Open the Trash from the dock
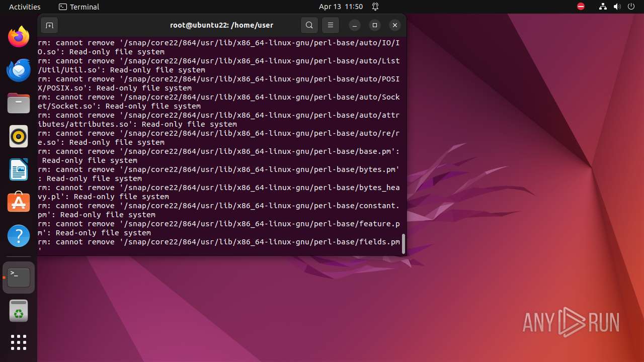This screenshot has height=362, width=644. [19, 311]
